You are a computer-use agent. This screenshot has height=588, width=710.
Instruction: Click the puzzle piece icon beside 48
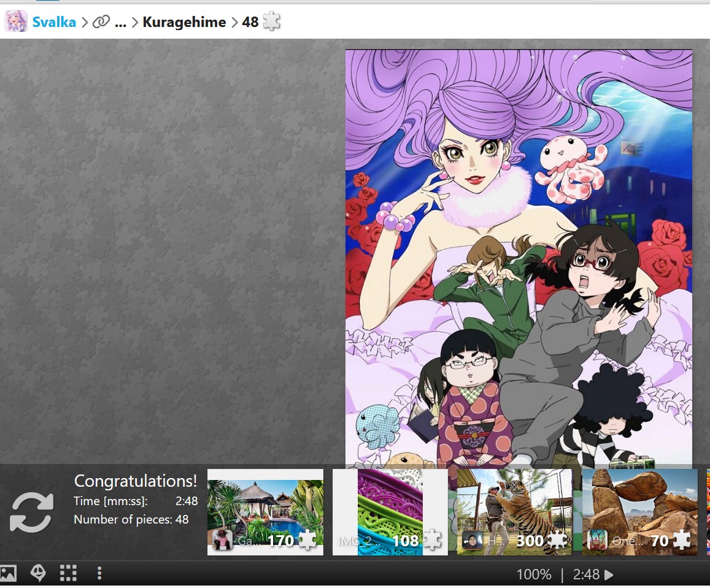(x=272, y=21)
